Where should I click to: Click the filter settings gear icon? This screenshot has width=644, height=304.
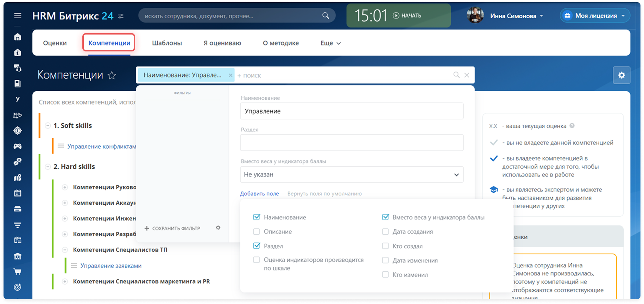[218, 228]
